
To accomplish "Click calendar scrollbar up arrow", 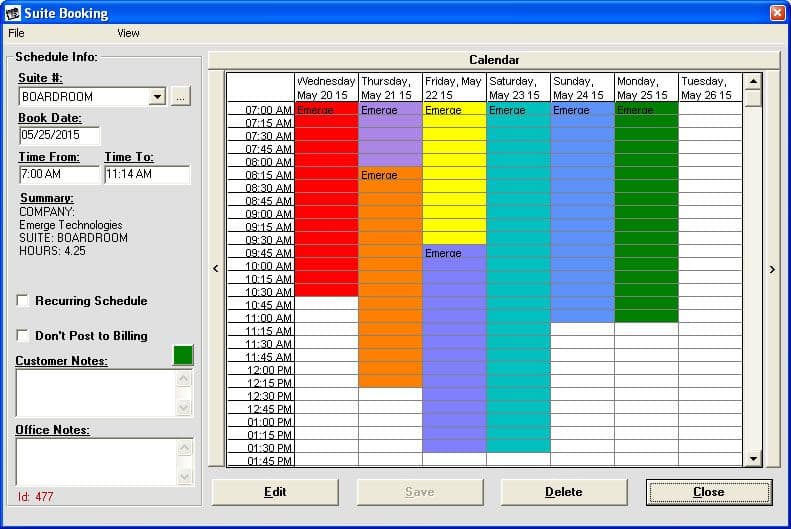I will pos(753,81).
